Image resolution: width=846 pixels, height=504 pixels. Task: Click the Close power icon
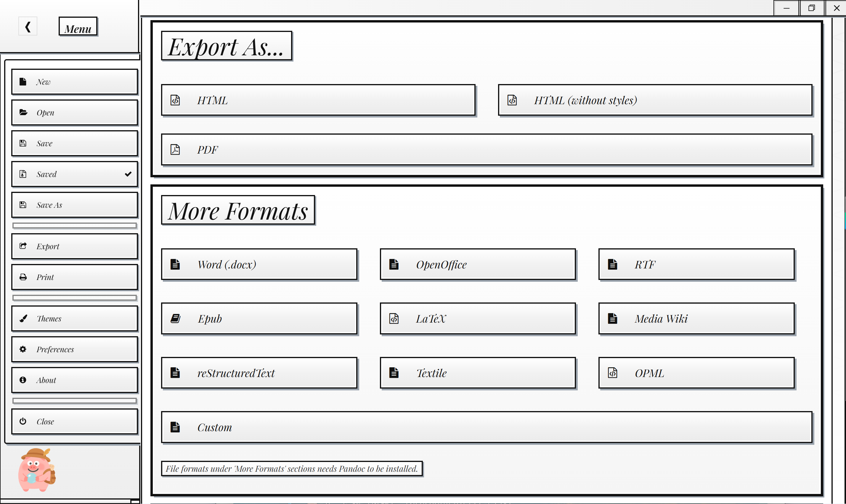(x=23, y=421)
